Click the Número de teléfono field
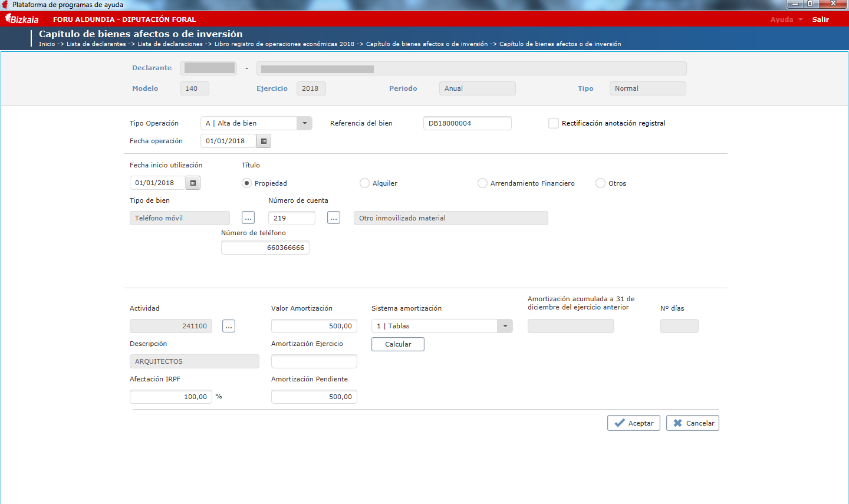Screen dimensions: 849x504 pos(265,248)
